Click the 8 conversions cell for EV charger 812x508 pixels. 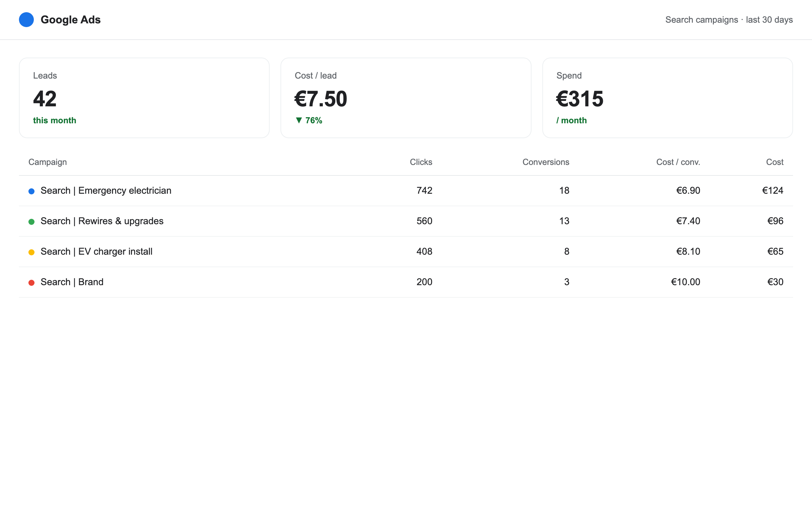567,252
